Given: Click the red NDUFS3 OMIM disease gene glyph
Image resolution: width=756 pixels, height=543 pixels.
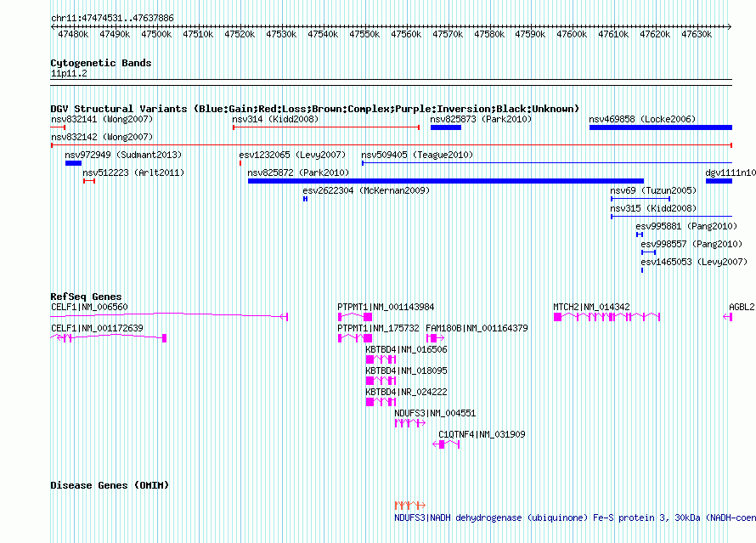Looking at the screenshot, I should pos(409,506).
